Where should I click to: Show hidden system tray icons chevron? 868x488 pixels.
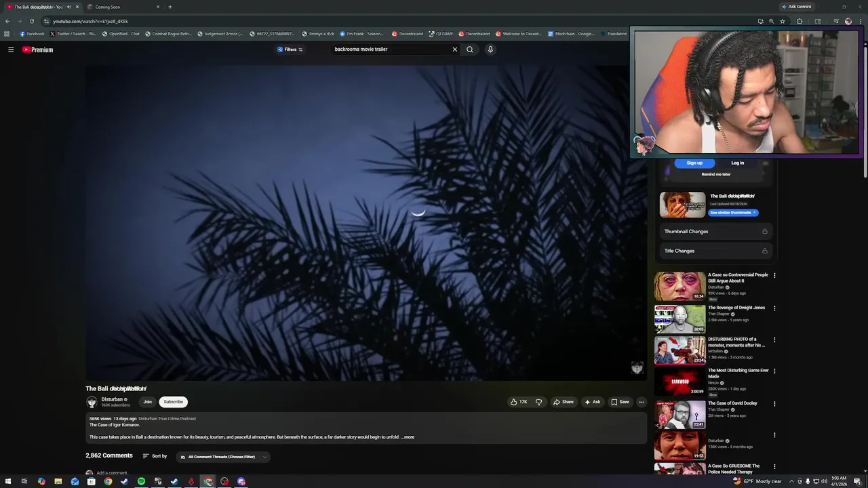pyautogui.click(x=791, y=481)
